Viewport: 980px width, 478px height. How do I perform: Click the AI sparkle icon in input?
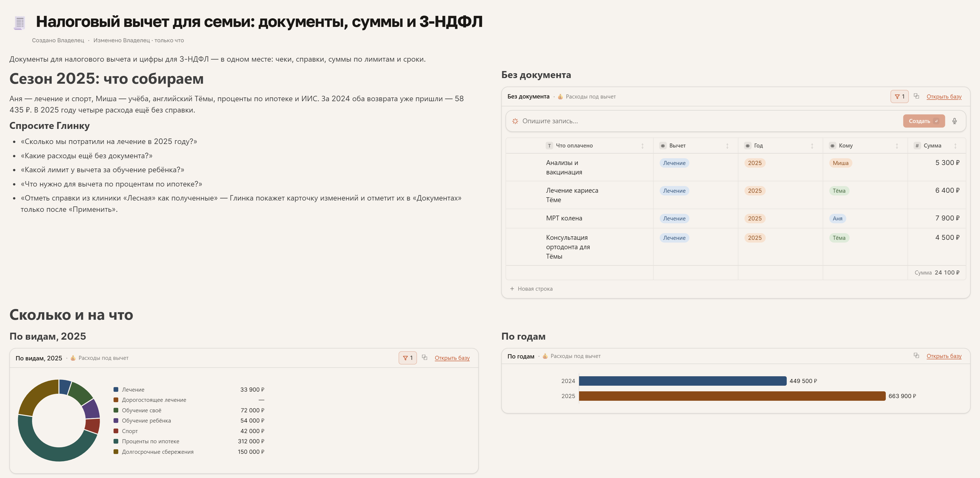pyautogui.click(x=515, y=121)
